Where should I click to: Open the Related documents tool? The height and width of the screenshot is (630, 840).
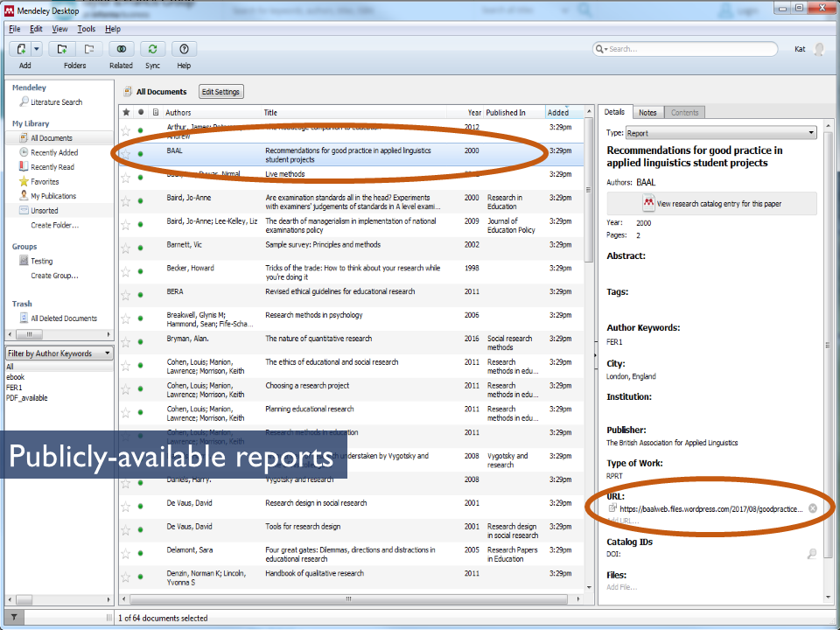click(x=121, y=49)
